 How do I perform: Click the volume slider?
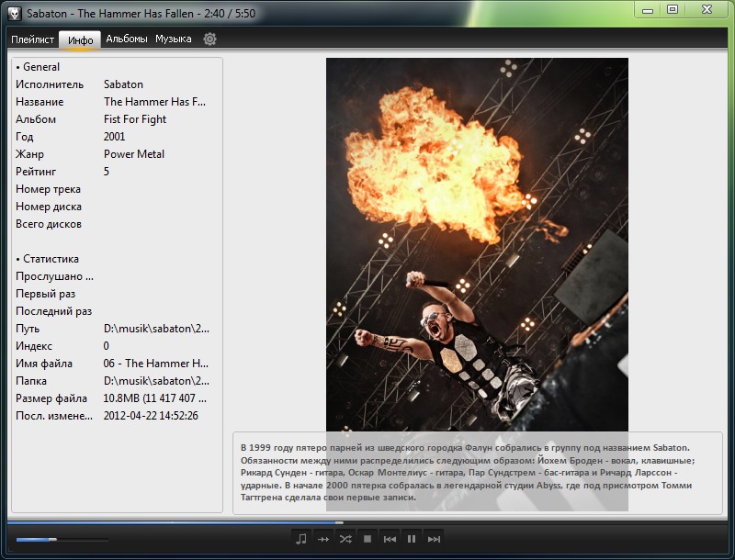point(62,540)
